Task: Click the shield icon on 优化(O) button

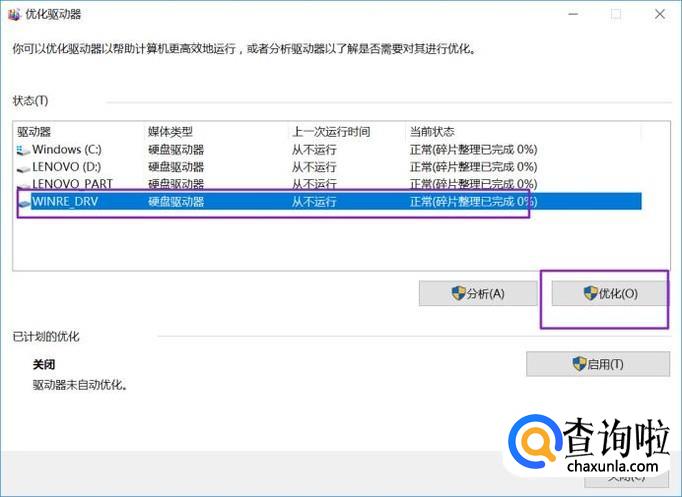Action: click(x=591, y=294)
